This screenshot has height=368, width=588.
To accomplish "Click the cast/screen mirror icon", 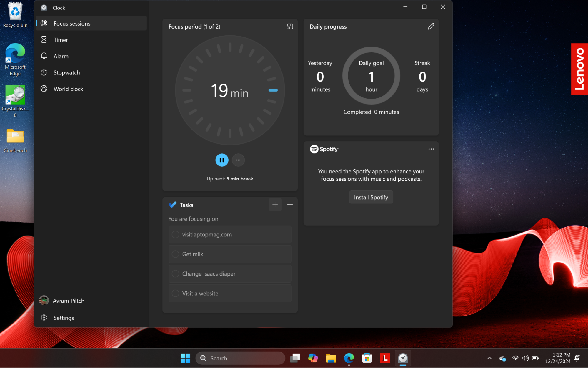I will tap(290, 26).
